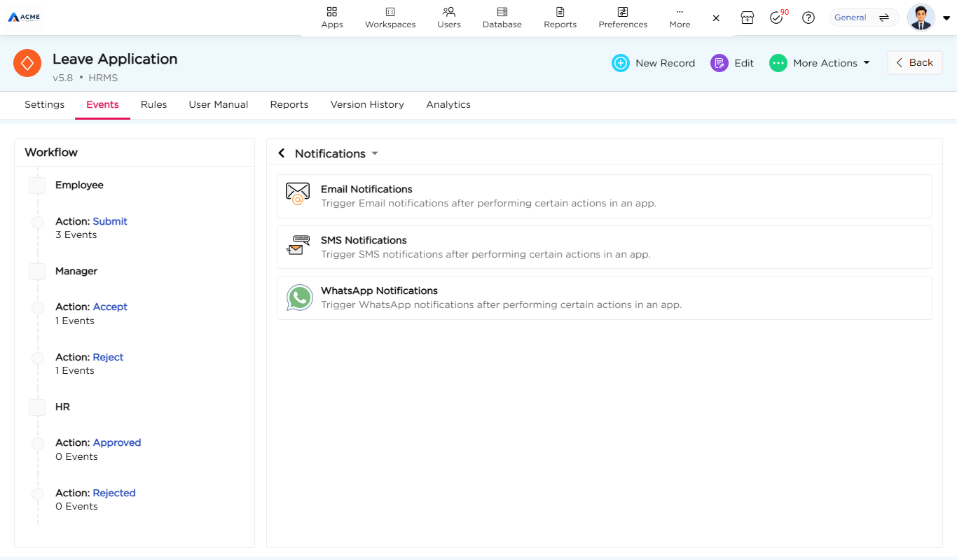957x560 pixels.
Task: Go Back using the Back button
Action: coord(915,62)
